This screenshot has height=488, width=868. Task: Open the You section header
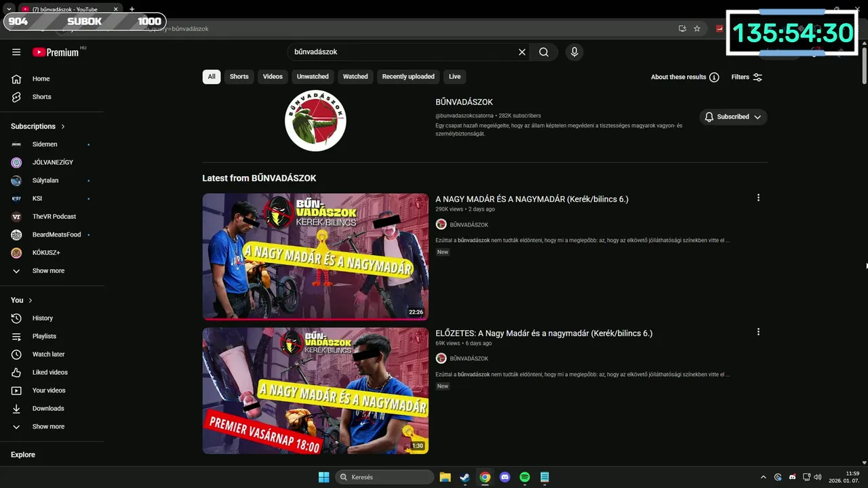(22, 300)
